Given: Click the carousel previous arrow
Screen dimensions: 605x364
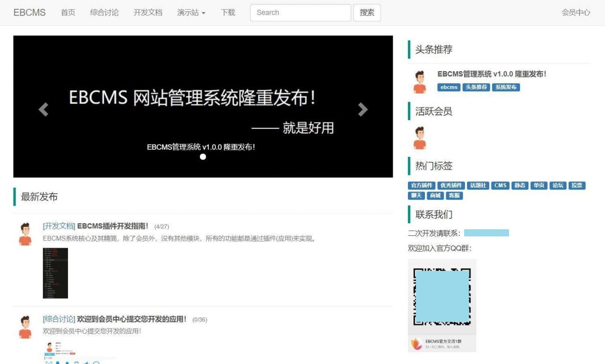Looking at the screenshot, I should pos(43,110).
